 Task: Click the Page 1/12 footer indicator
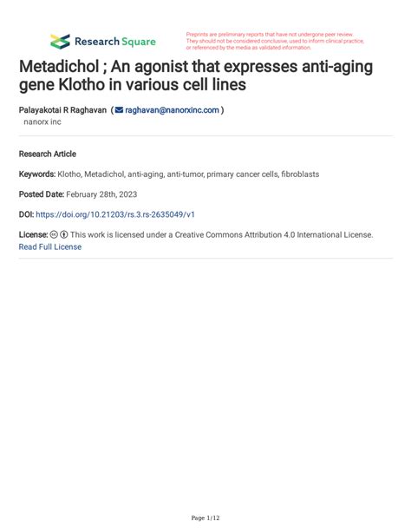tap(205, 518)
